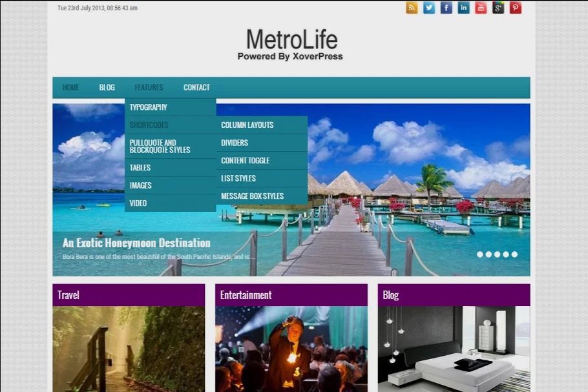Click the Pinterest icon
The width and height of the screenshot is (588, 392).
tap(516, 8)
